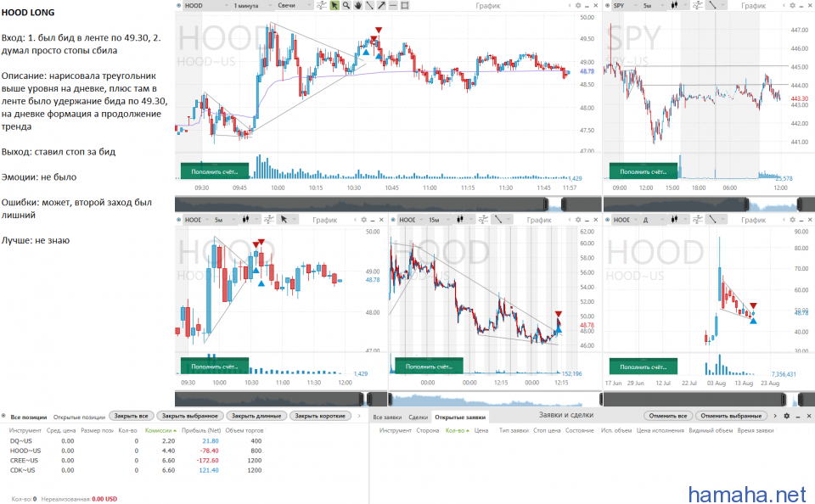
Task: Open line tool dropdown in SPY chart toolbar
Action: [x=717, y=5]
